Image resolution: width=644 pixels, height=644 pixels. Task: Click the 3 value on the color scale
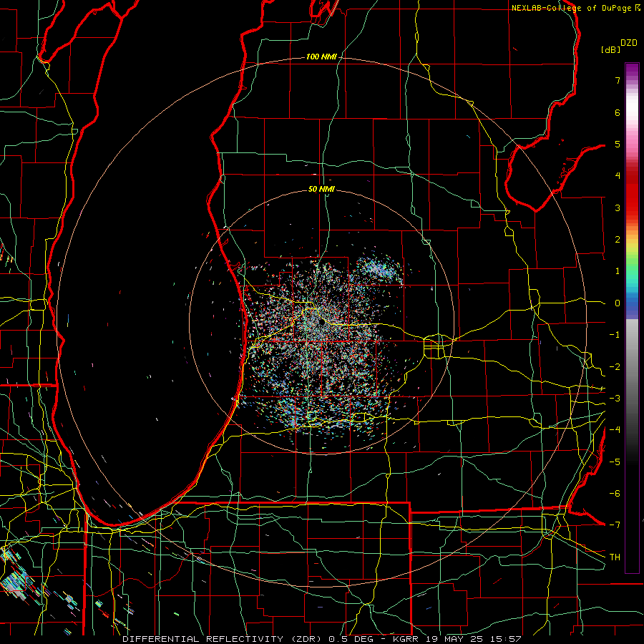[x=618, y=208]
